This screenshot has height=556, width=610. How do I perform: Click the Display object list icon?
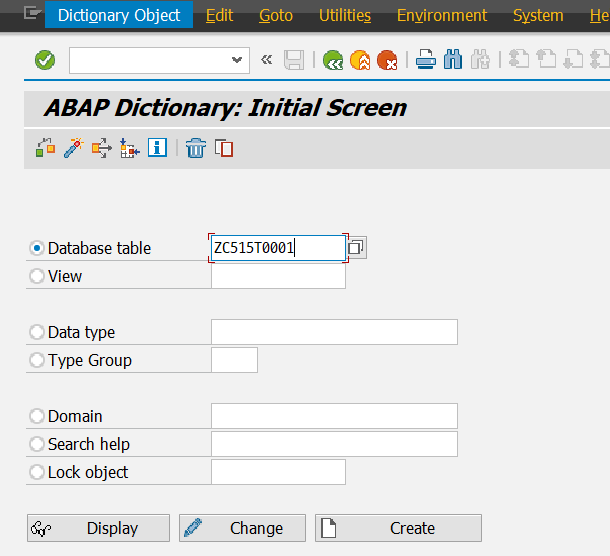[130, 148]
